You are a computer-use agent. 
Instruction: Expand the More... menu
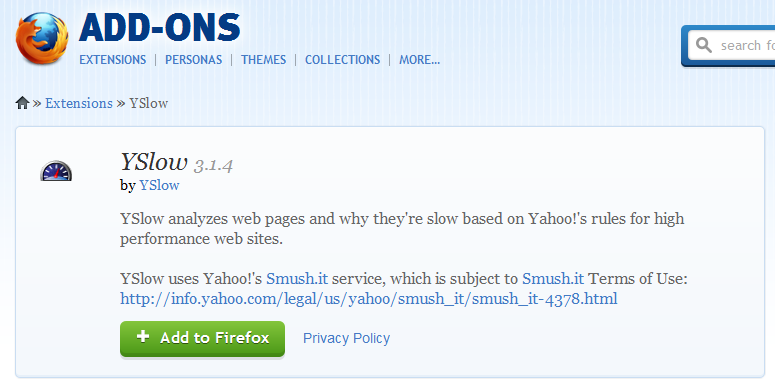point(420,60)
